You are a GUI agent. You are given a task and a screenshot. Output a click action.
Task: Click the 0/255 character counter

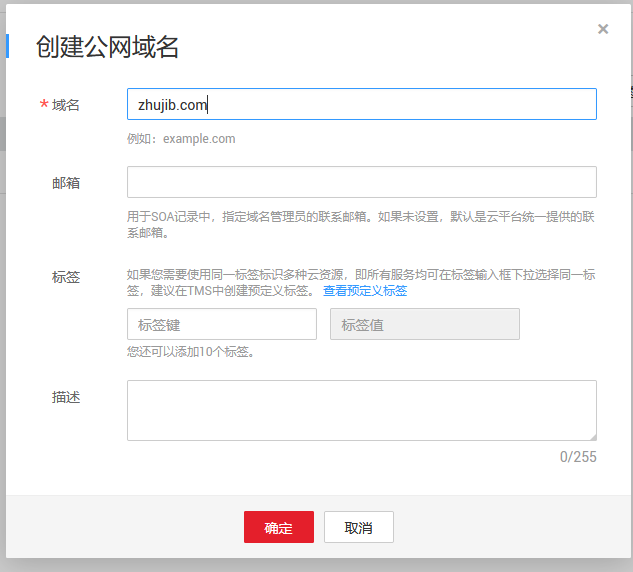coord(577,457)
